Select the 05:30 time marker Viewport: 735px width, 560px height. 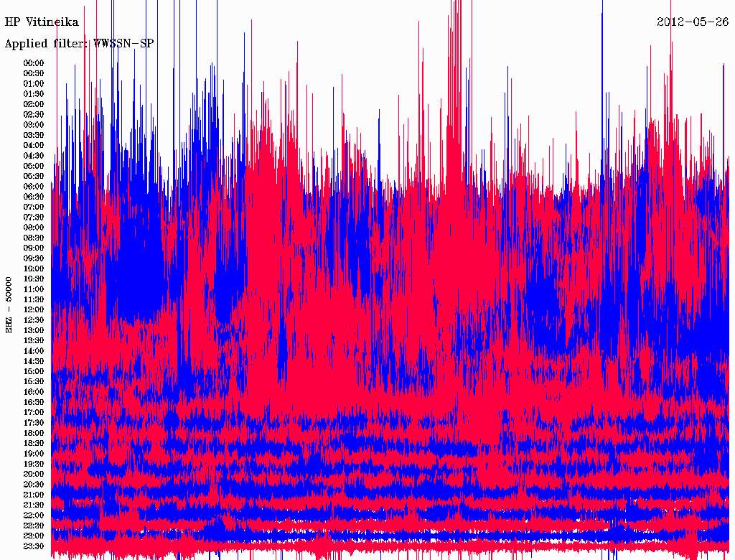(x=34, y=177)
